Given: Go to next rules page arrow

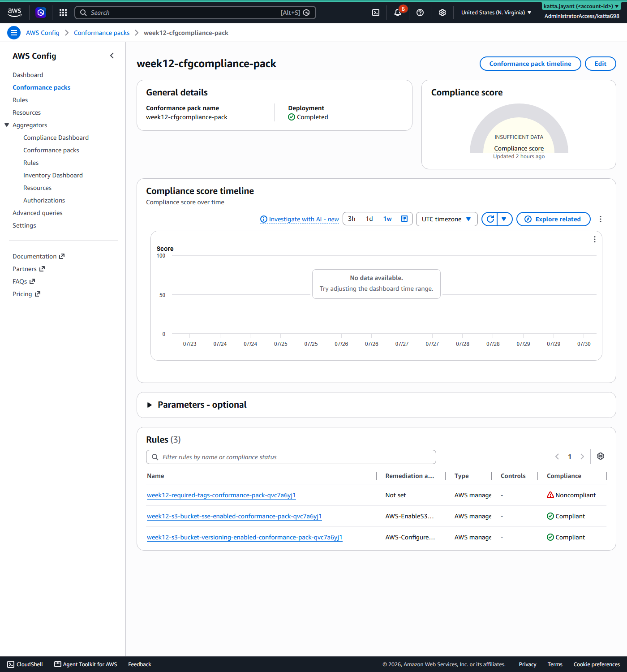Looking at the screenshot, I should pos(582,457).
